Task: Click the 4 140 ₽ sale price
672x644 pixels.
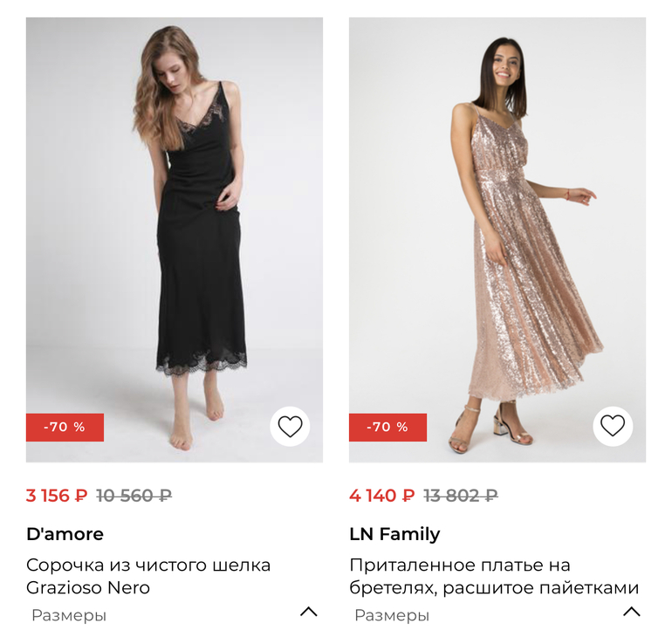Action: click(381, 496)
